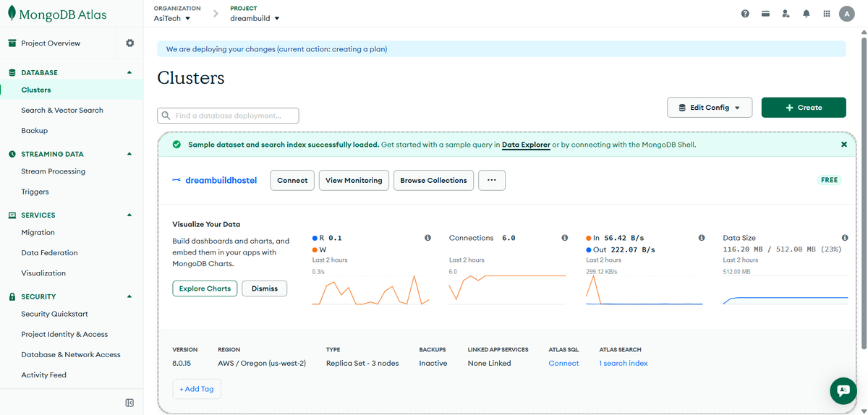Click the region AWS / Oregon (us-west-2)

[262, 364]
